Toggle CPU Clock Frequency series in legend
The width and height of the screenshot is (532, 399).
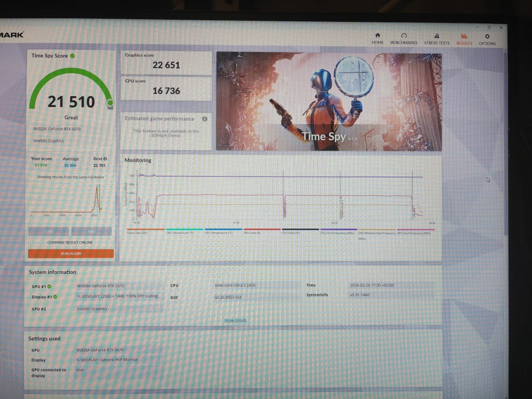339,232
